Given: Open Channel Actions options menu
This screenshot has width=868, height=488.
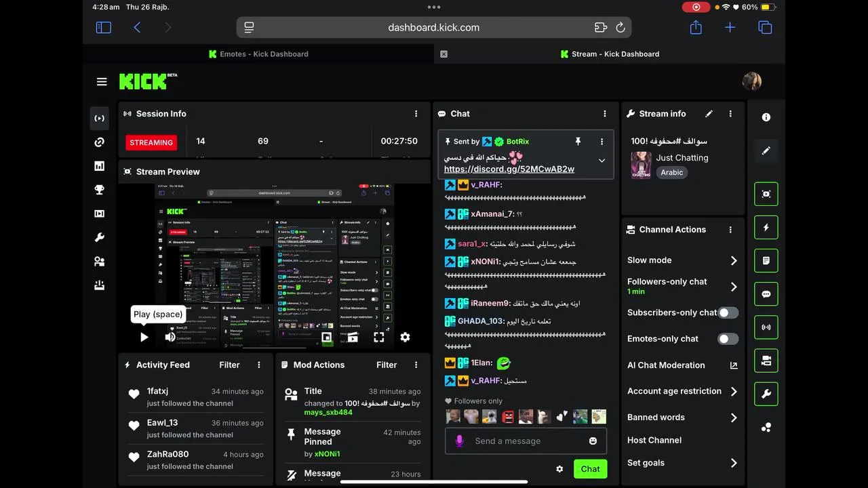Looking at the screenshot, I should coord(730,230).
